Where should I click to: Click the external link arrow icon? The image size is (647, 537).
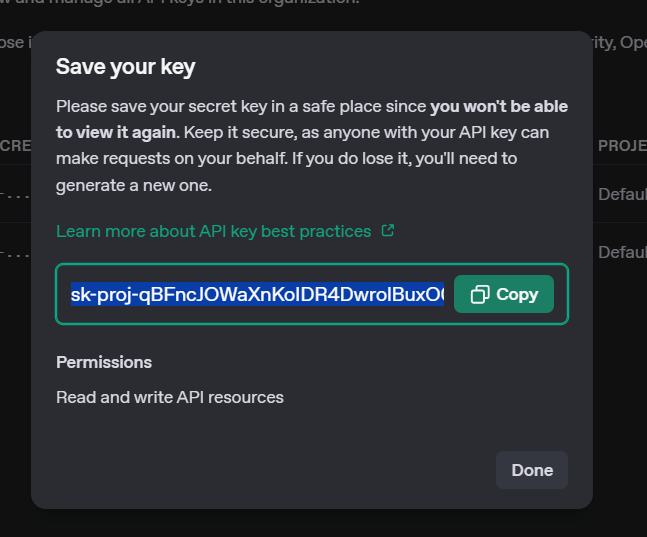(x=388, y=230)
